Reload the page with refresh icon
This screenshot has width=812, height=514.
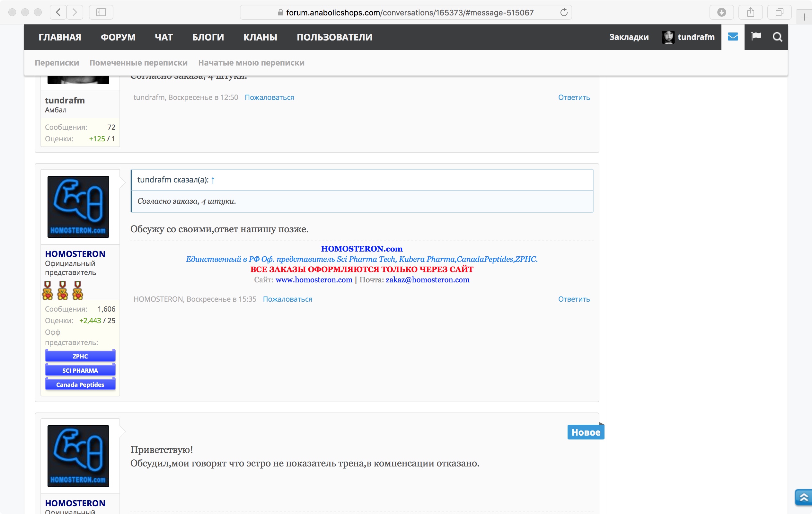[563, 13]
